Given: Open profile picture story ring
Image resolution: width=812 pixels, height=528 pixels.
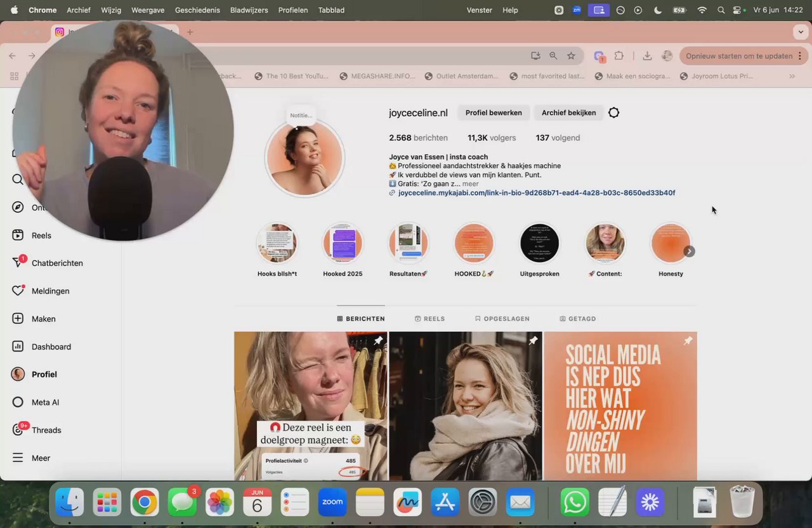Looking at the screenshot, I should [304, 157].
